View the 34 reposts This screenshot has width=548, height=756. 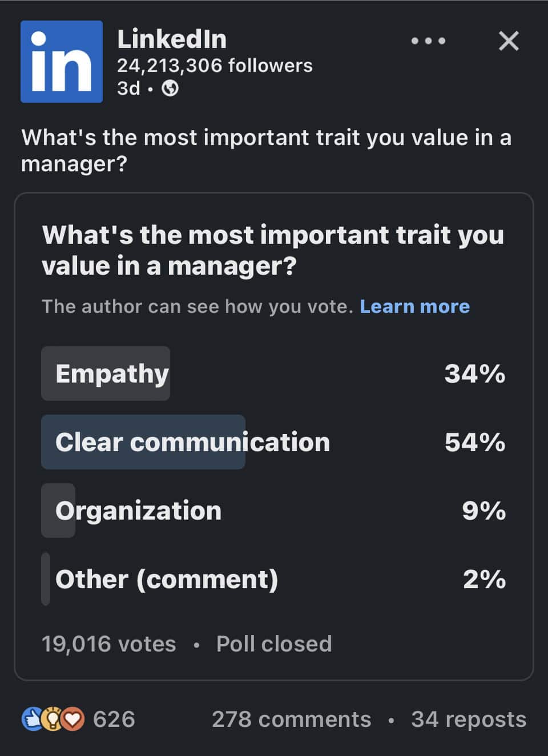point(468,719)
